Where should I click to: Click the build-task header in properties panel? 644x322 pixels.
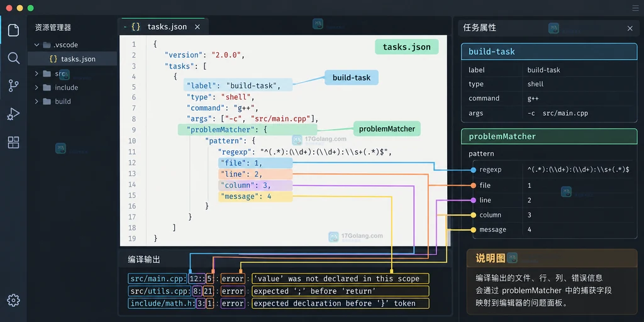pyautogui.click(x=549, y=52)
